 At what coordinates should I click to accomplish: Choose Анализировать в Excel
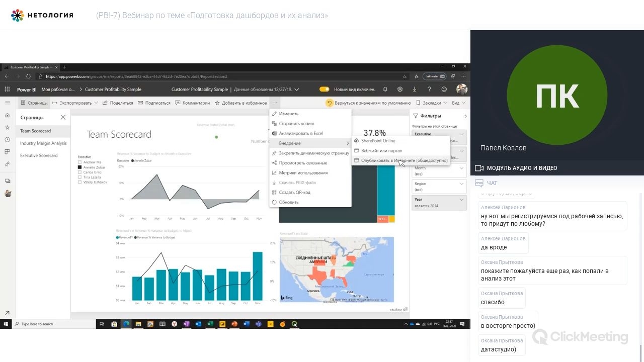tap(310, 133)
